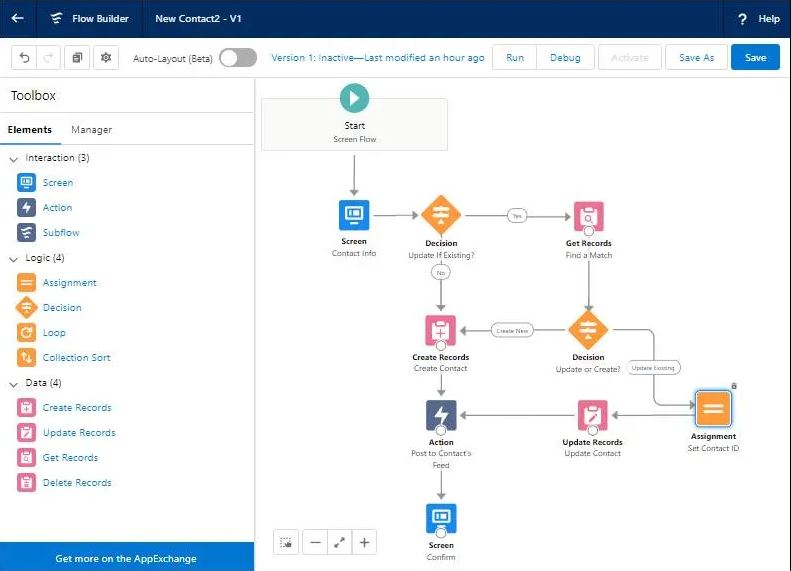The height and width of the screenshot is (571, 791).
Task: Click the Update Existing connector label
Action: [x=653, y=368]
